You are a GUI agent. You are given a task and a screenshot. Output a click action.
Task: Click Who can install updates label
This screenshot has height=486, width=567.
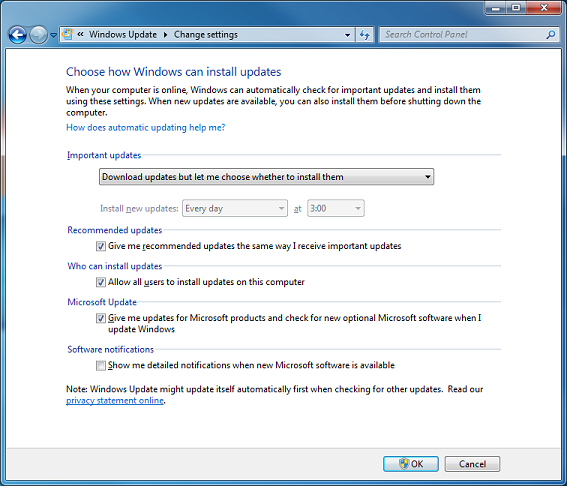115,266
